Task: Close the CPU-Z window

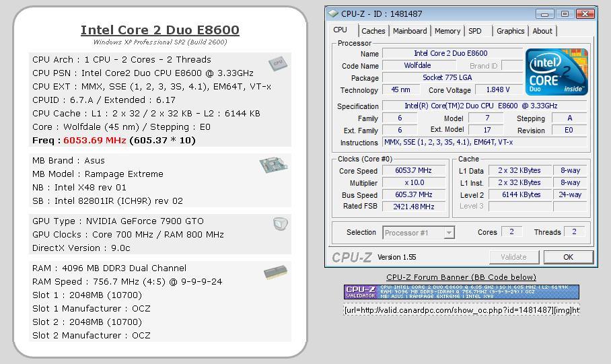Action: [585, 14]
